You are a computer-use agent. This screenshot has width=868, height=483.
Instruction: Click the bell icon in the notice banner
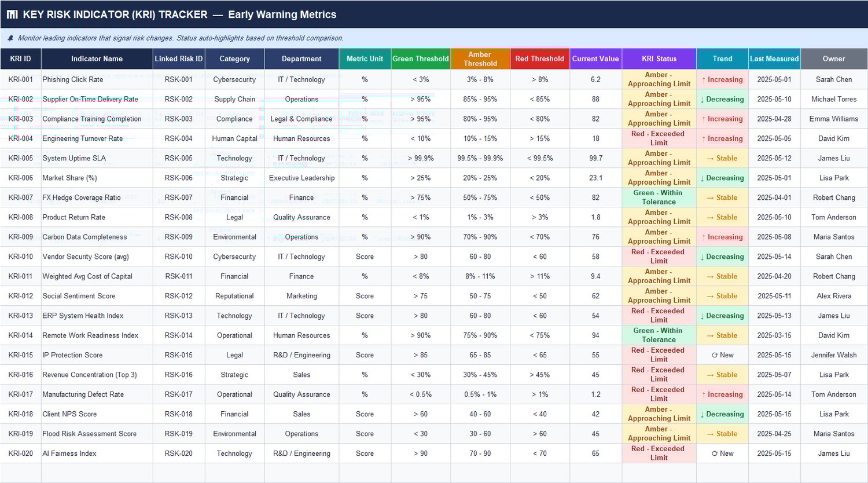[x=9, y=38]
